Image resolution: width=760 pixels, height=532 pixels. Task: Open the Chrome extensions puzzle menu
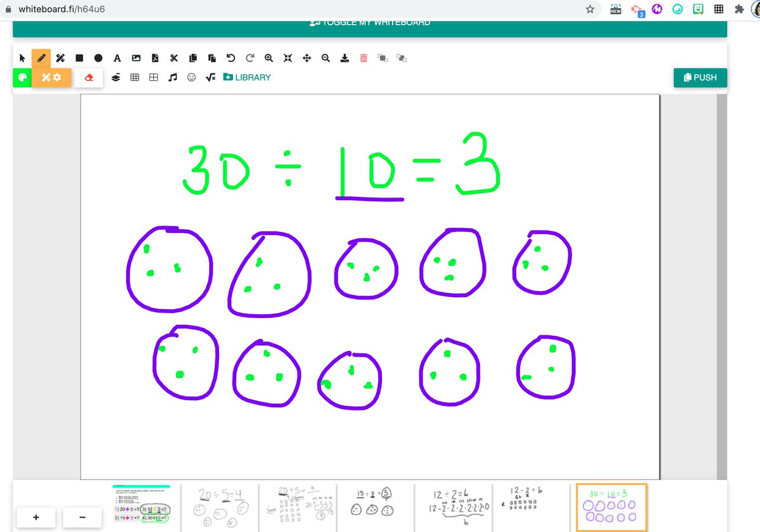(x=738, y=9)
